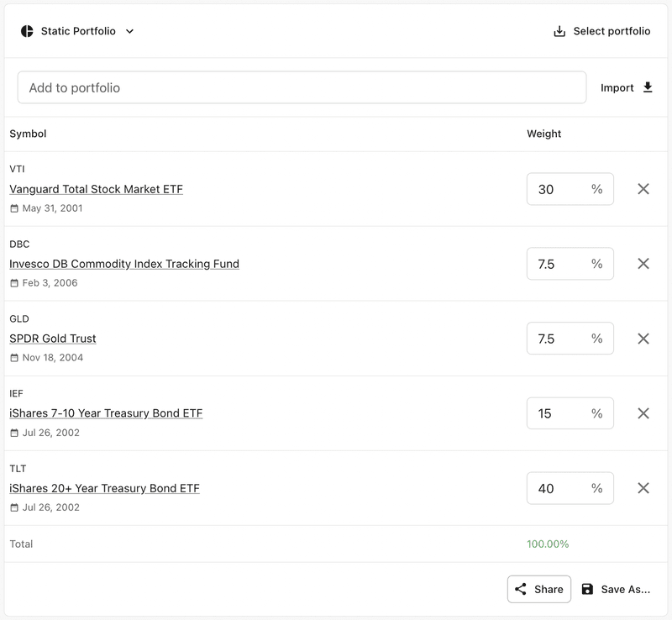Remove IEF with its X icon

click(x=643, y=413)
